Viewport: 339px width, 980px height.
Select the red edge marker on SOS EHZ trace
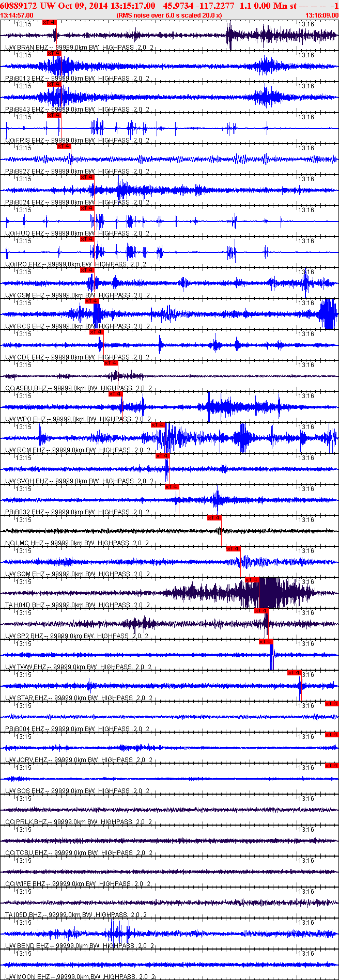pos(332,766)
